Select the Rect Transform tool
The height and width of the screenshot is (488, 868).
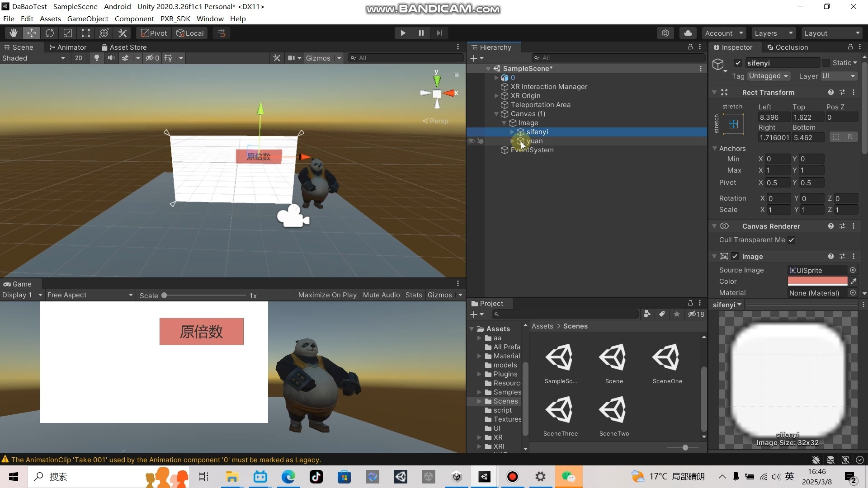(85, 33)
